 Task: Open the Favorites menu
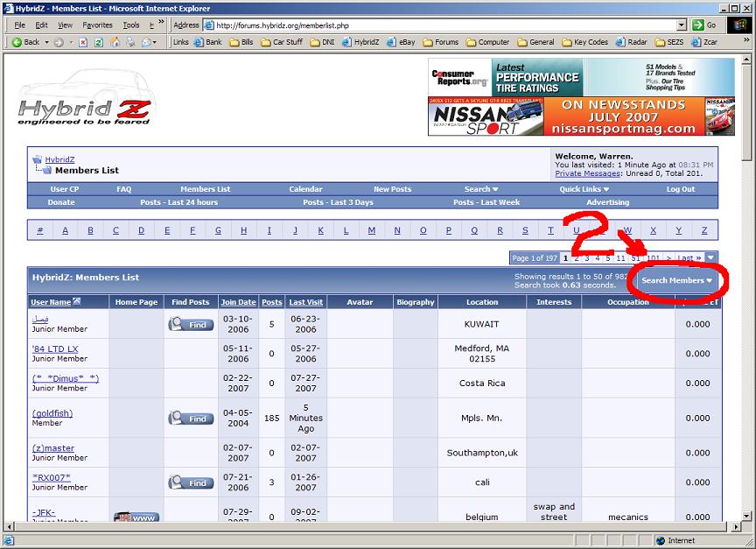tap(97, 25)
